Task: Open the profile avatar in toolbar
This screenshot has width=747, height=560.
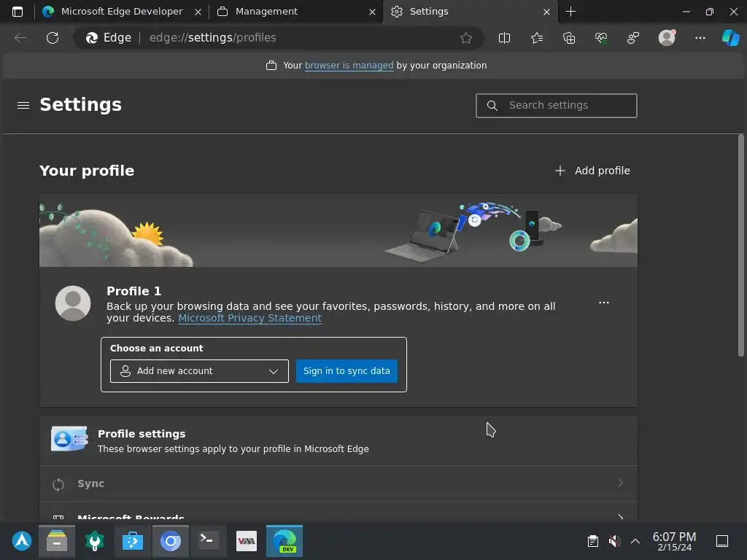Action: pos(667,38)
